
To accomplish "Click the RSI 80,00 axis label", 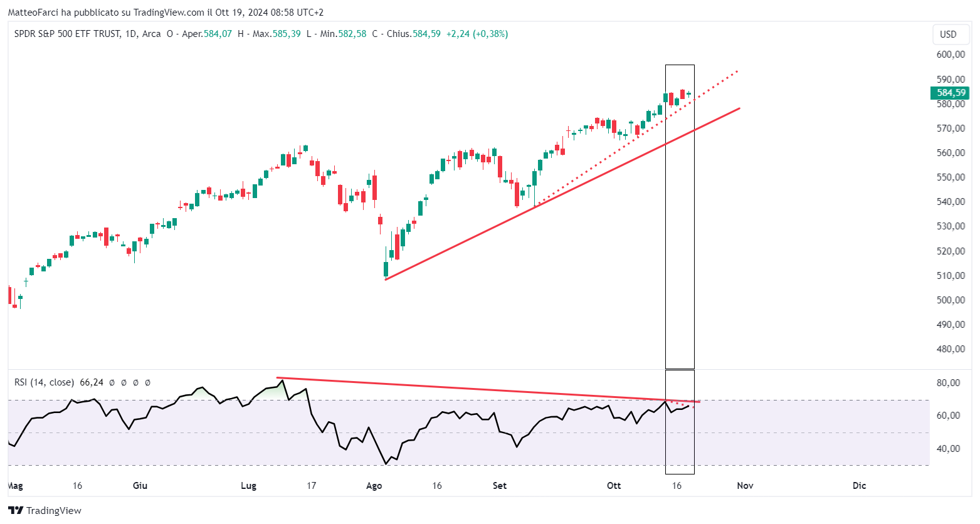I will tap(948, 383).
